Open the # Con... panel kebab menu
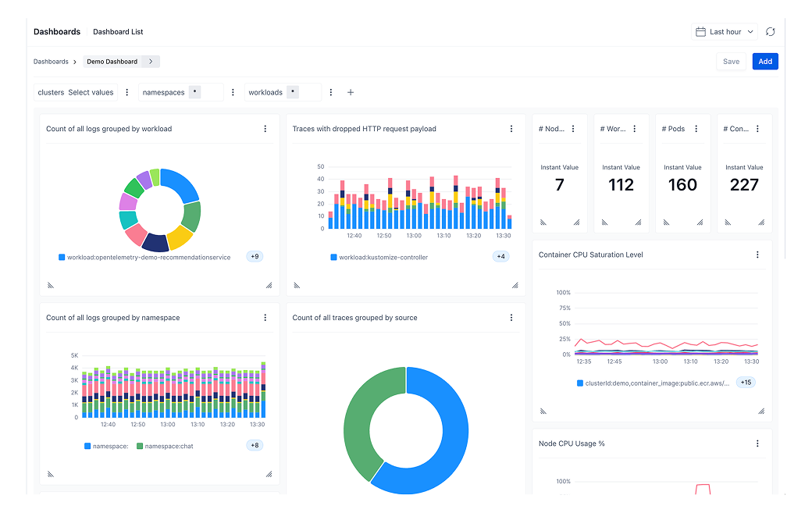The height and width of the screenshot is (513, 812). (x=757, y=128)
